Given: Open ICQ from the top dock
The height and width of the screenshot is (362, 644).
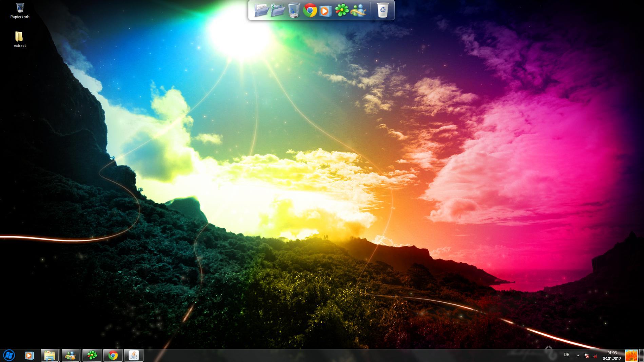Looking at the screenshot, I should point(341,11).
